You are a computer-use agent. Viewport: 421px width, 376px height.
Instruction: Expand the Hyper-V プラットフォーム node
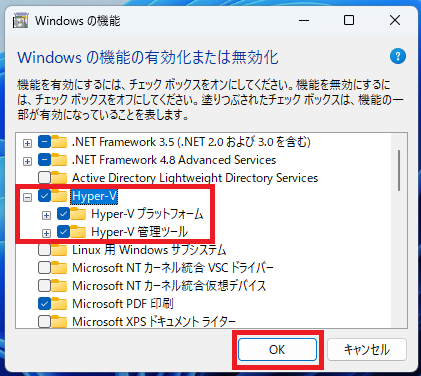(x=46, y=215)
